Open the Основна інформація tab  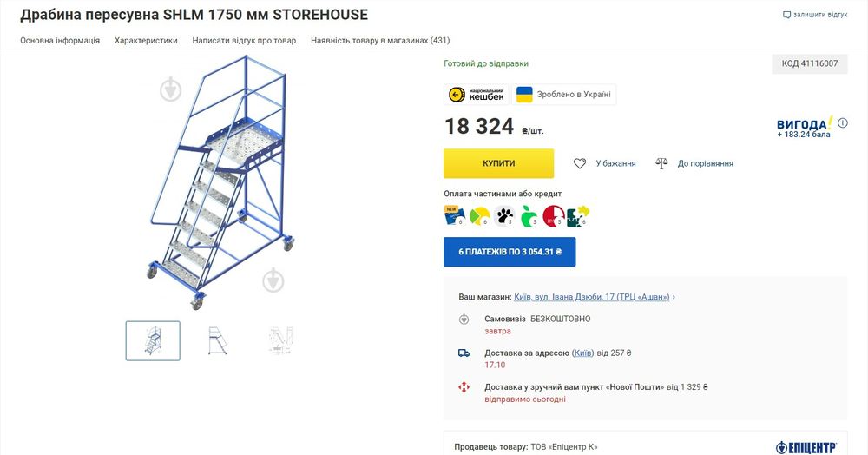point(60,40)
